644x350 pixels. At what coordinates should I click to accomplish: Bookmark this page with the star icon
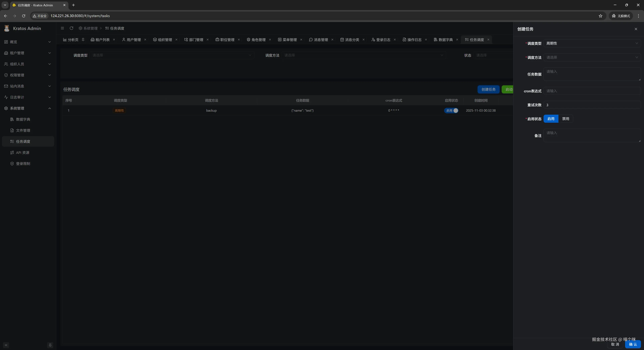601,16
